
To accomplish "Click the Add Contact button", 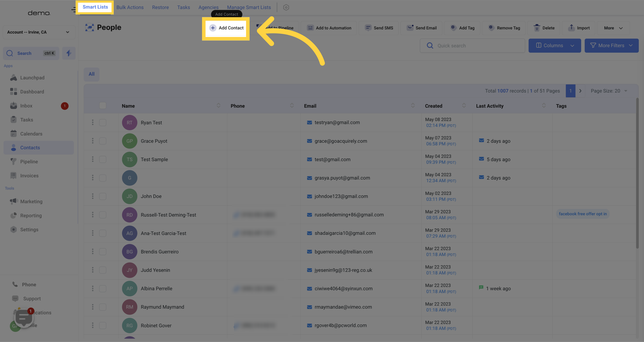I will click(226, 28).
